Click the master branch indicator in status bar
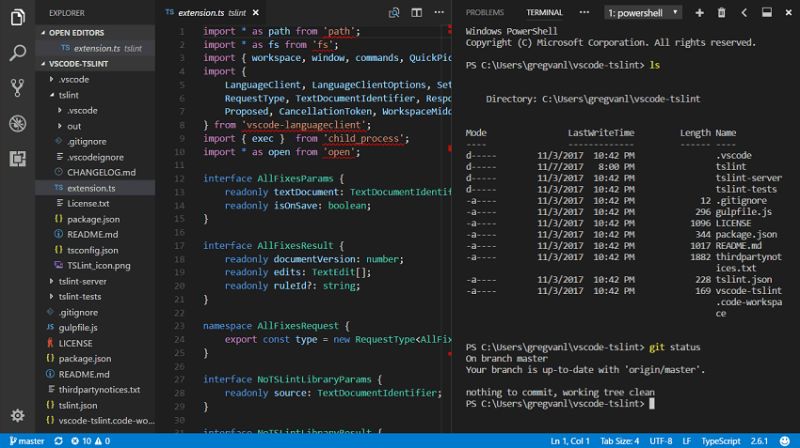This screenshot has width=800, height=448. point(27,441)
